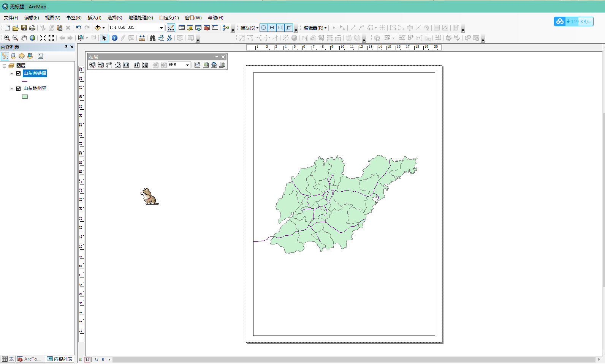605x364 pixels.
Task: Toggle visibility of 山东地州界 layer
Action: pyautogui.click(x=18, y=88)
